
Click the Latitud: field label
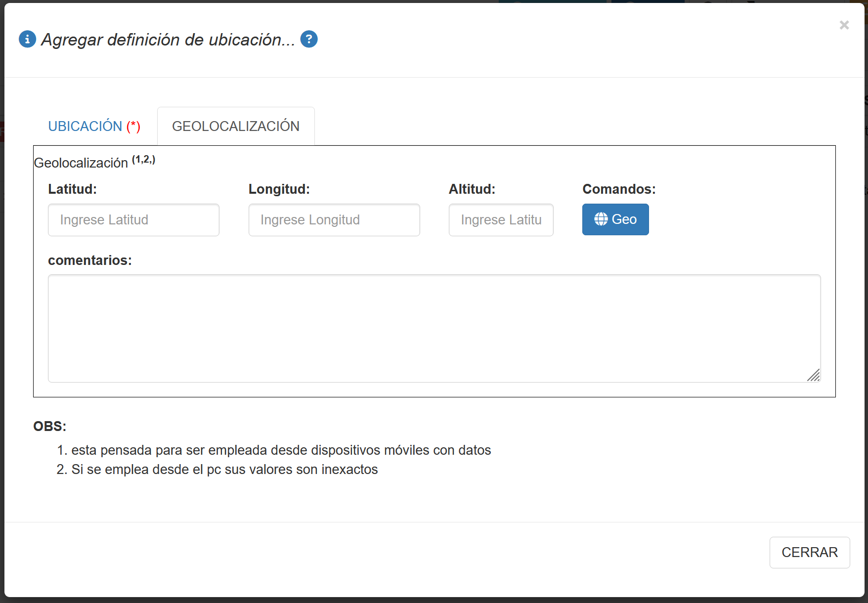click(72, 189)
